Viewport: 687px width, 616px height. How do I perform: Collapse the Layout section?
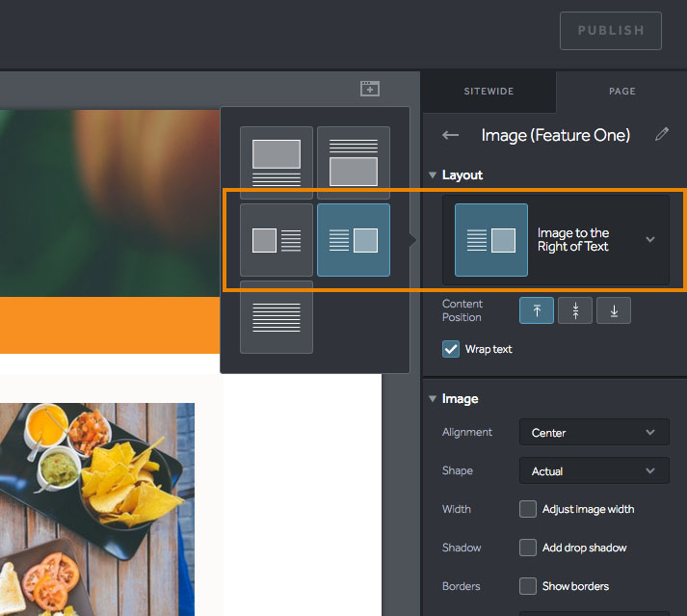433,175
